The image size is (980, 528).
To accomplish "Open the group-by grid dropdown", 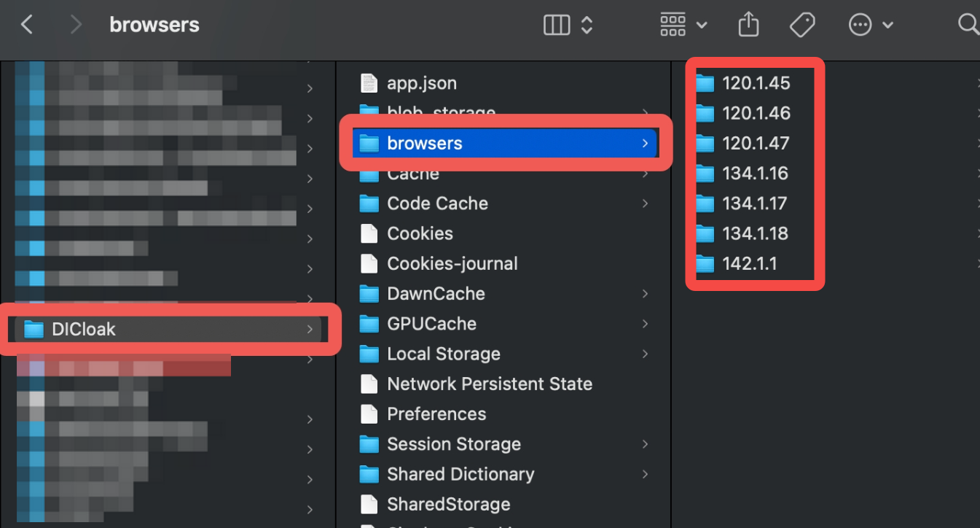I will point(683,26).
